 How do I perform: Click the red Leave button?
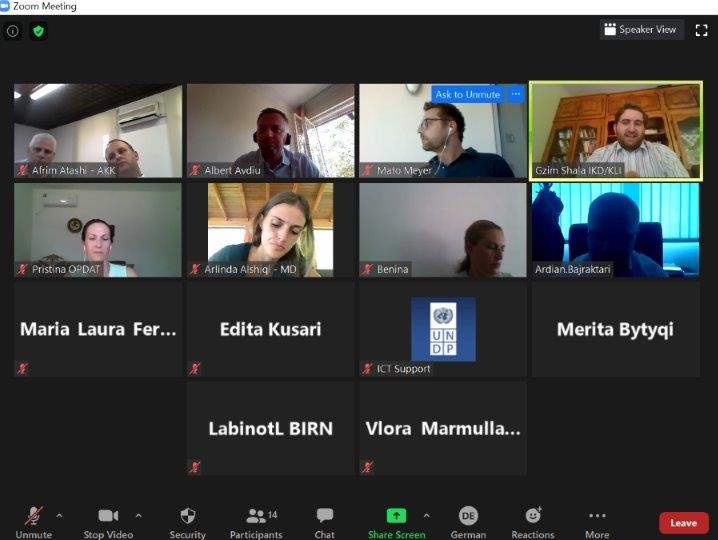tap(684, 523)
